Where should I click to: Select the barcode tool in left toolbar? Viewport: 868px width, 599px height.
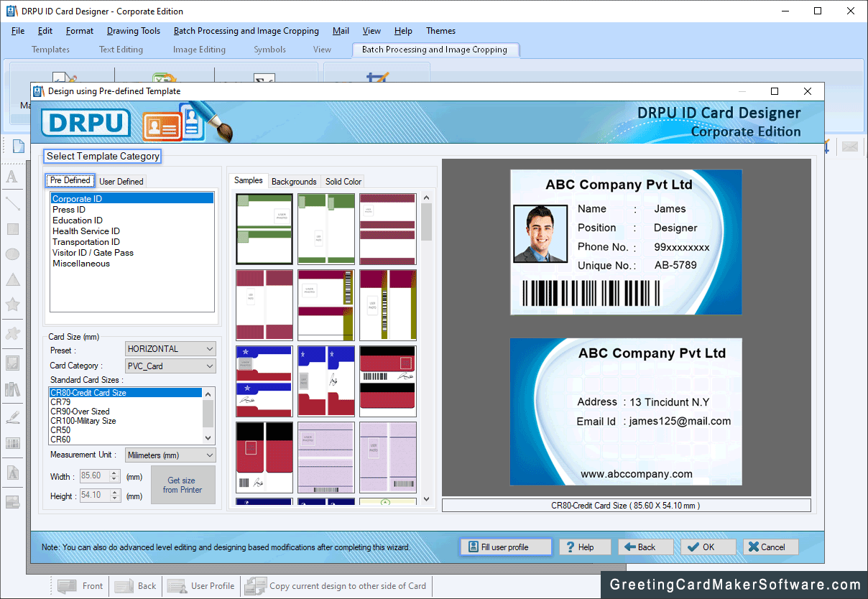12,443
